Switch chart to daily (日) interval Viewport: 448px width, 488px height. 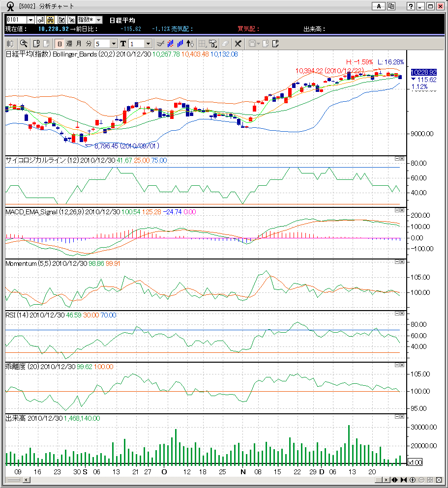60,44
